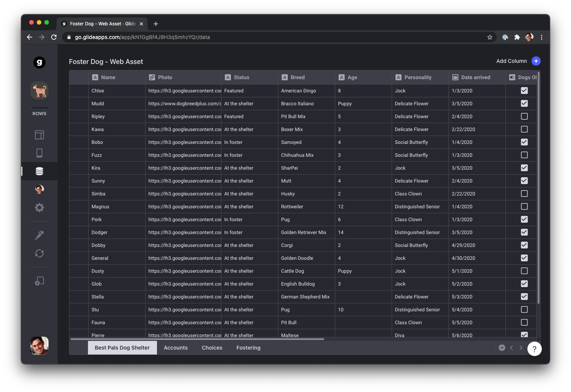Screen dimensions: 571x392
Task: Check the Dogs OK checkbox for Kawa
Action: [x=524, y=129]
